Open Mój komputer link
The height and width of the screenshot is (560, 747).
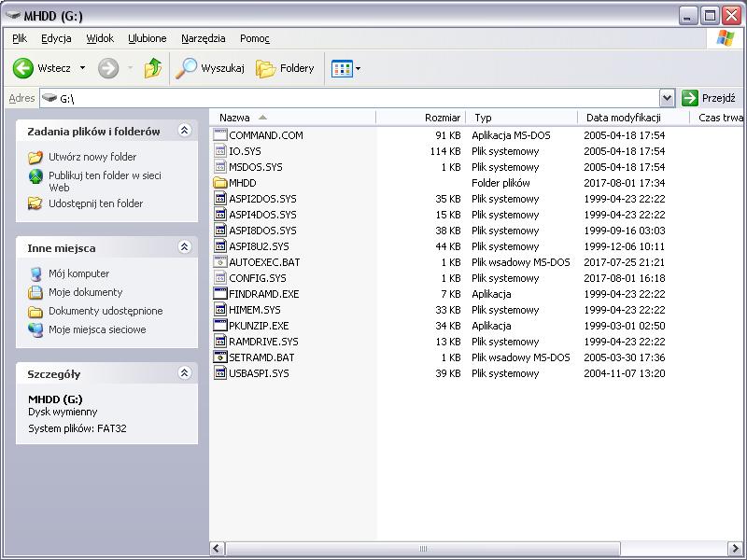coord(78,273)
